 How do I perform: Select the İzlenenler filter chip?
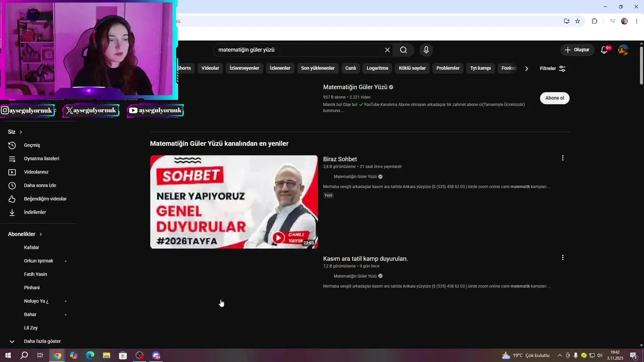(280, 68)
